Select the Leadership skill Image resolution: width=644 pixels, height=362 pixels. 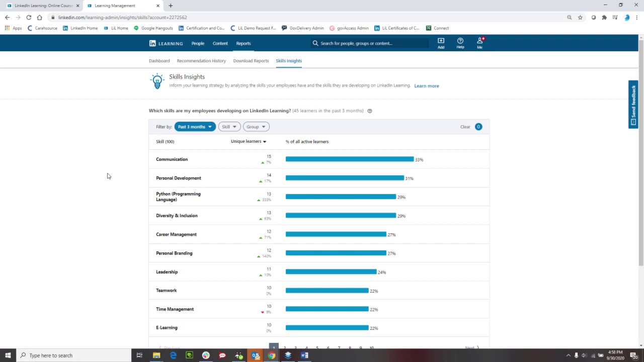(x=167, y=272)
